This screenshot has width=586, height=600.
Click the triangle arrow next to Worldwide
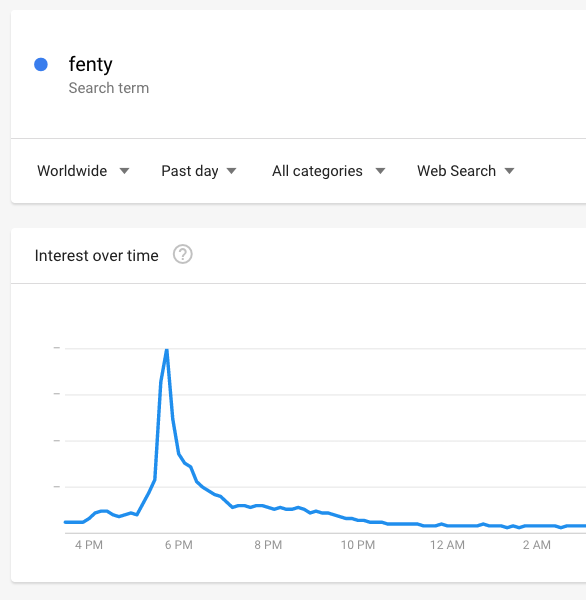124,171
